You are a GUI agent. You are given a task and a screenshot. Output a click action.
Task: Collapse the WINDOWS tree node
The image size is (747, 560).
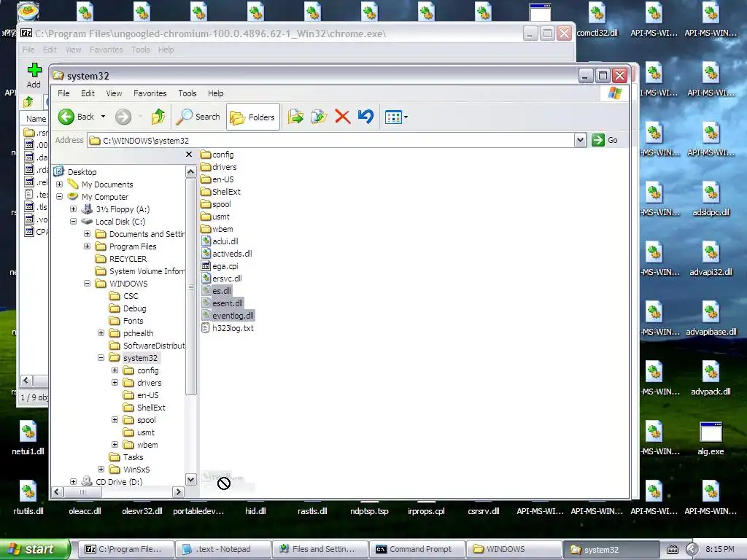coord(88,284)
